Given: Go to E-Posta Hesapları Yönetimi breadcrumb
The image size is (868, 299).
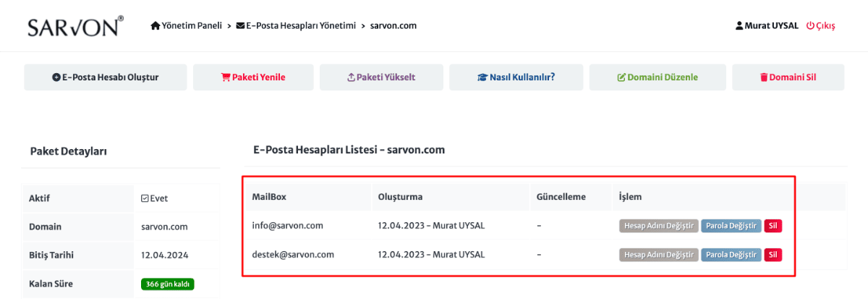Looking at the screenshot, I should coord(301,26).
